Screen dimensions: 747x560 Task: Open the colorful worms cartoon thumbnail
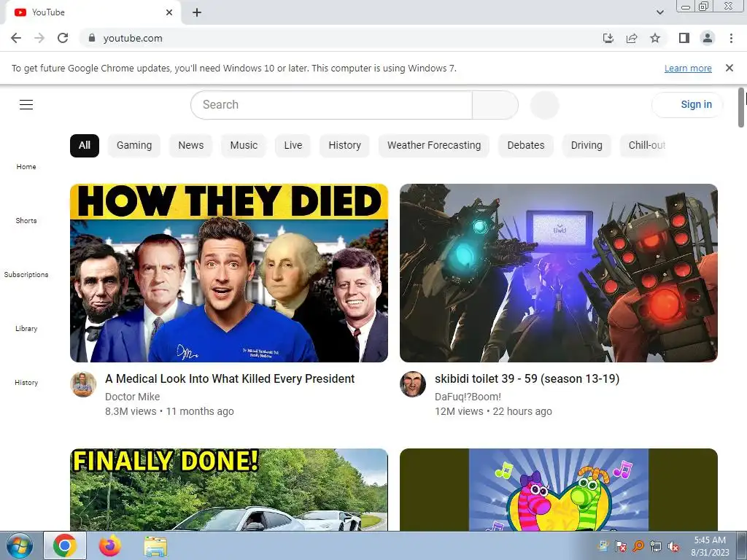pos(558,489)
